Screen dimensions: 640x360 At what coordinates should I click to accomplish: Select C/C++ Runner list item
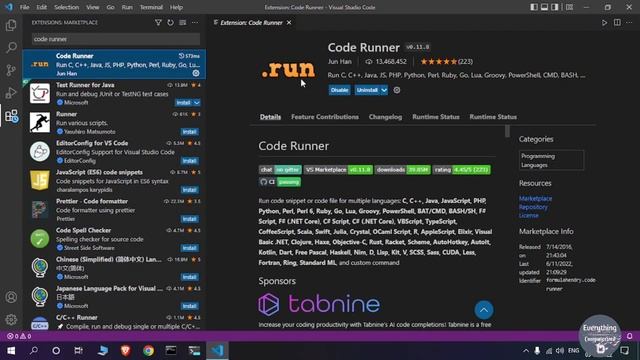click(114, 322)
